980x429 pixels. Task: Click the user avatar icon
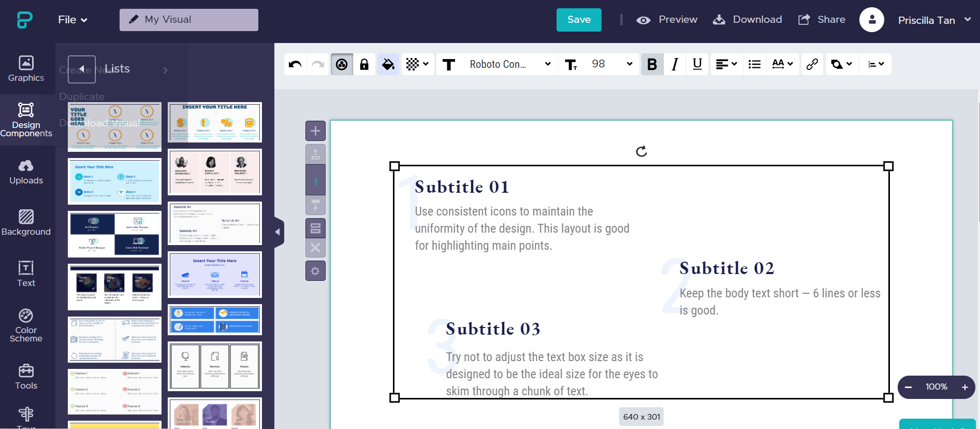pos(872,20)
